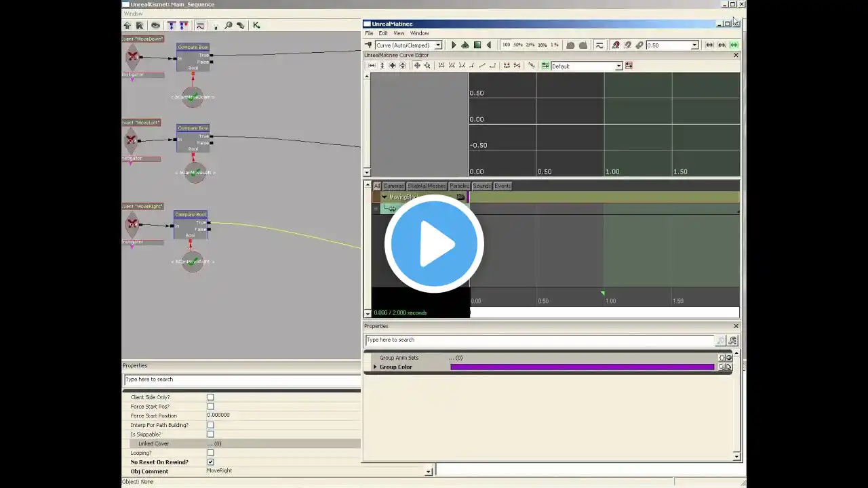This screenshot has height=488, width=868.
Task: Stop Matinee playback
Action: pyautogui.click(x=477, y=45)
